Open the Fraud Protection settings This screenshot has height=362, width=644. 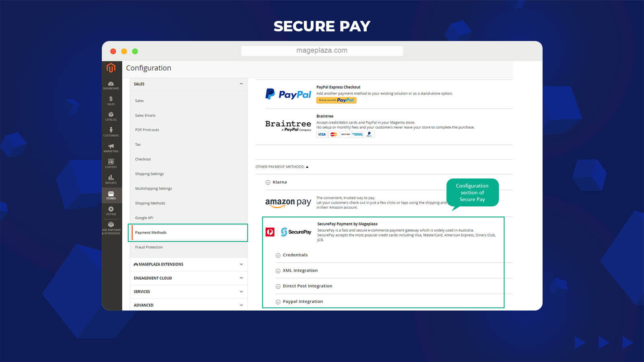149,247
